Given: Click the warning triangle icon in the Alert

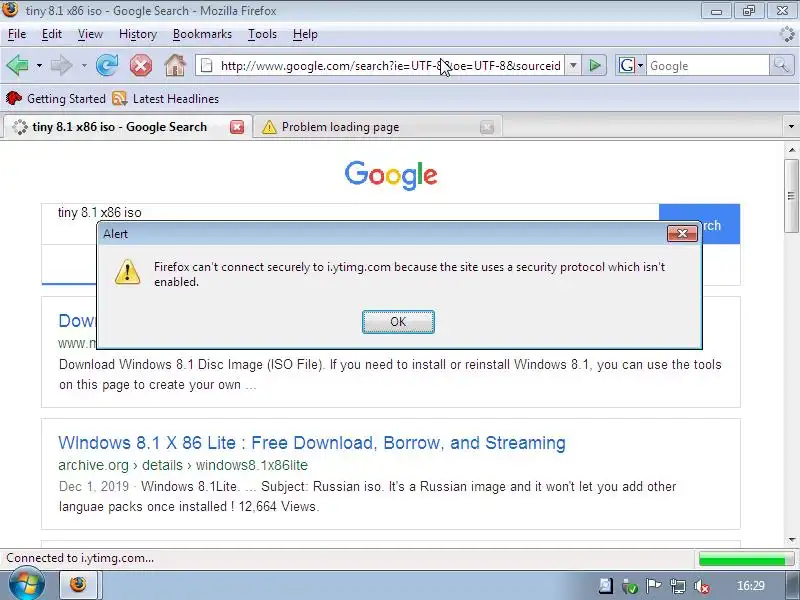Looking at the screenshot, I should click(x=127, y=271).
